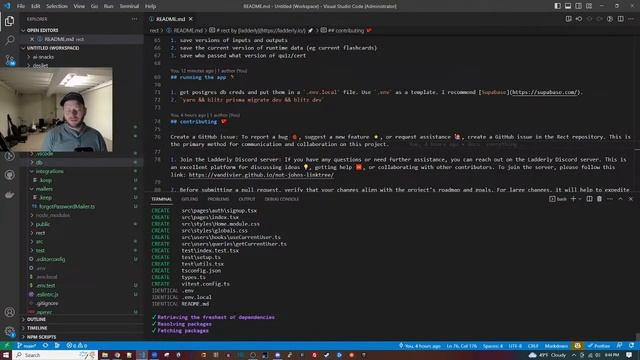Open the Manage gear icon

point(9,331)
